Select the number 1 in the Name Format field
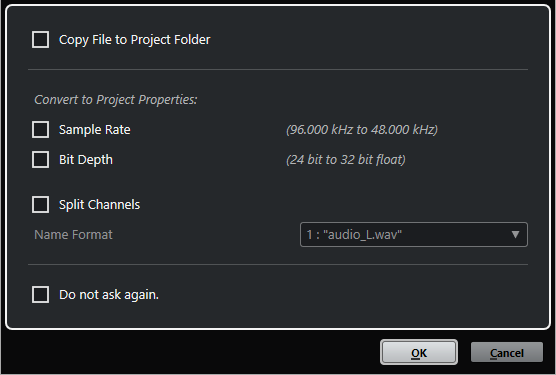 tap(309, 235)
